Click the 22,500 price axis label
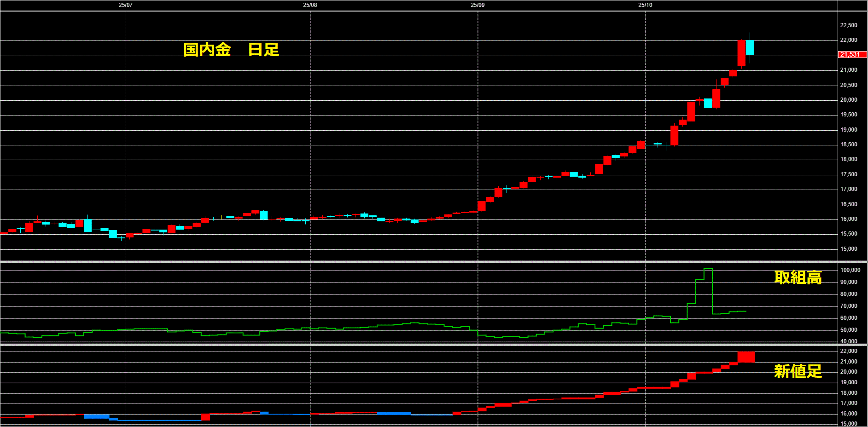The image size is (868, 427). point(849,25)
